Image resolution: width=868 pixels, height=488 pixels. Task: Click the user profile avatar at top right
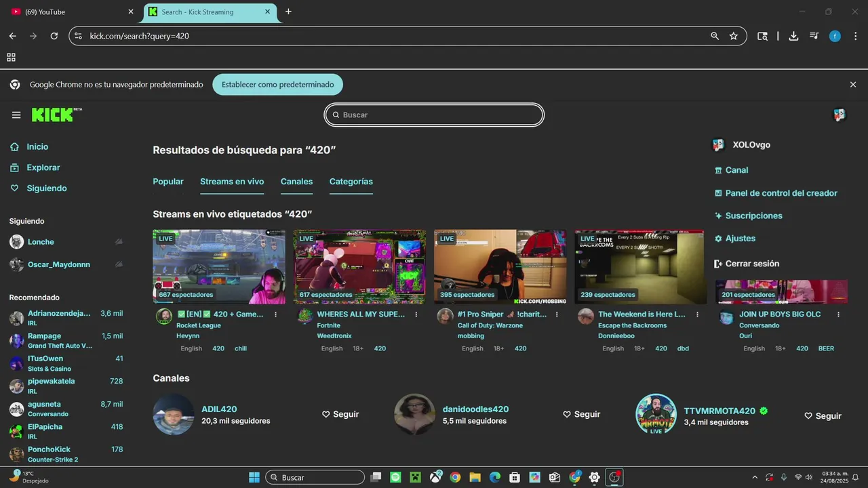pyautogui.click(x=840, y=115)
